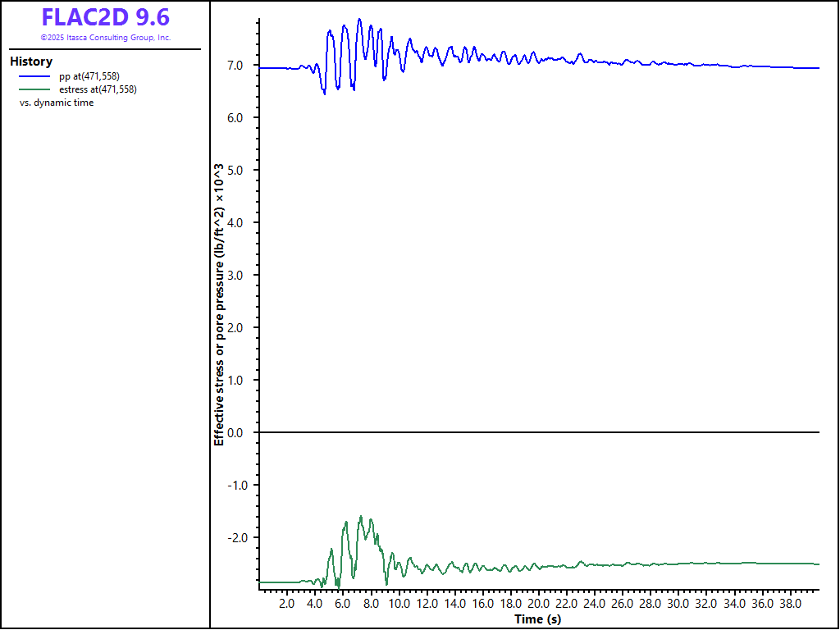Screen dimensions: 840x630
Task: Click the 0.0 tick label on y-axis
Action: click(244, 432)
